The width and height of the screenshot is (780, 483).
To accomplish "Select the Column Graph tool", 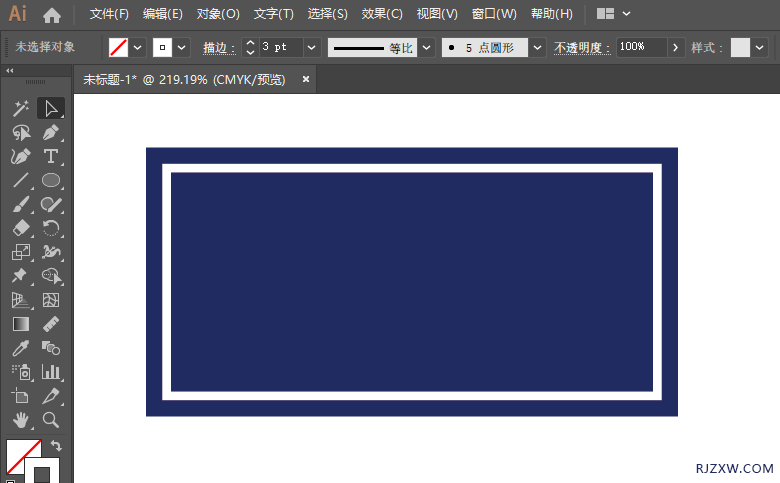I will [x=51, y=372].
